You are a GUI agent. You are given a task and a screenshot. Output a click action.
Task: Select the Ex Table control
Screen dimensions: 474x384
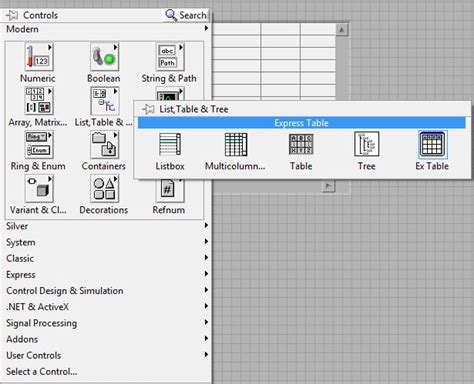(432, 144)
